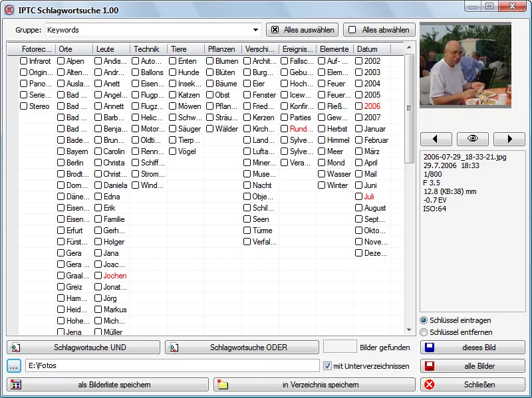Click the browse folder ellipsis button

click(x=15, y=365)
